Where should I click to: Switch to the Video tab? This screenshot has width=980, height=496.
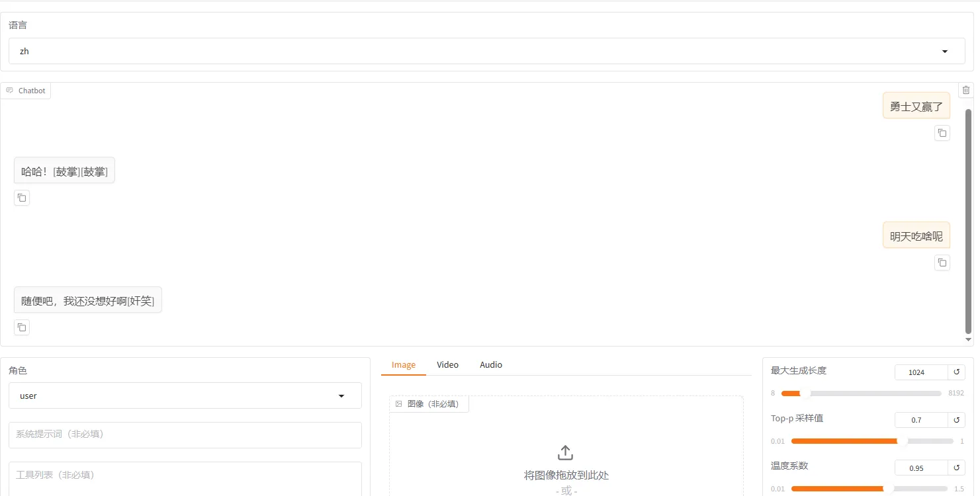click(x=447, y=365)
